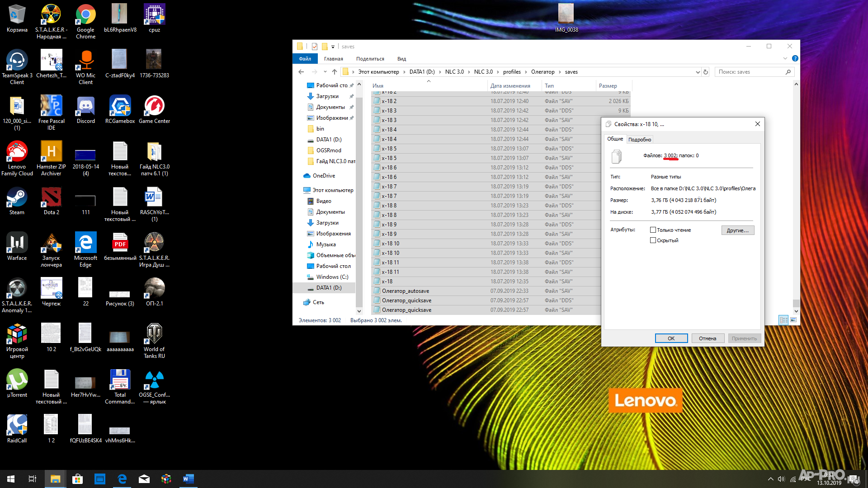Switch to Word on the taskbar

[x=189, y=479]
